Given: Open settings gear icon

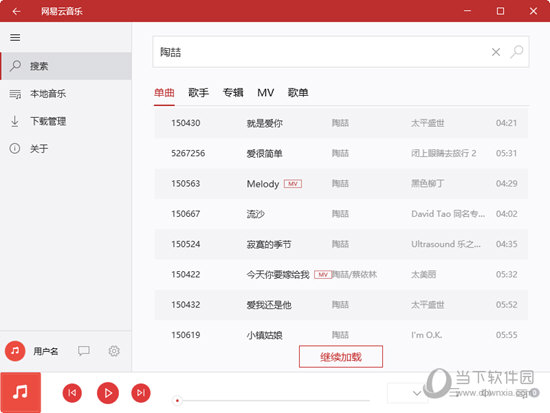Looking at the screenshot, I should [x=114, y=351].
